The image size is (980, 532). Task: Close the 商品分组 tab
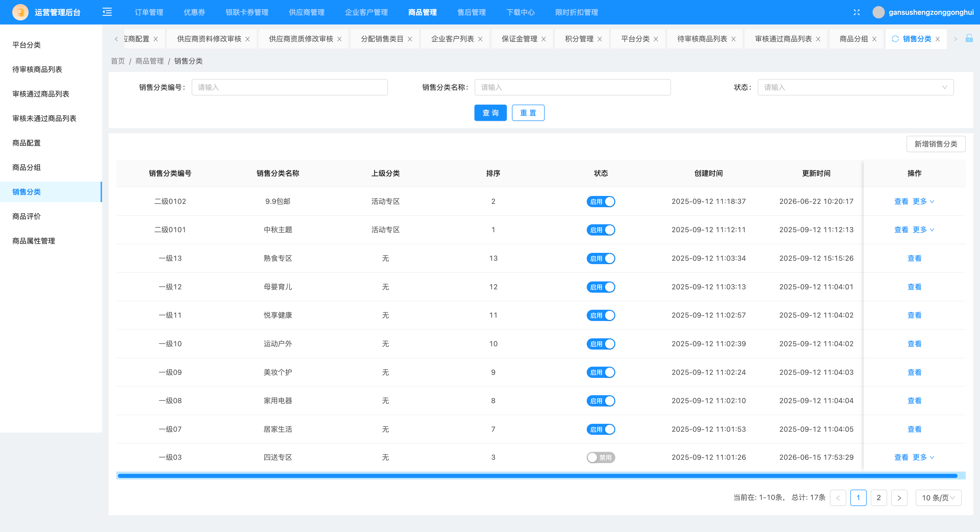[x=874, y=39]
